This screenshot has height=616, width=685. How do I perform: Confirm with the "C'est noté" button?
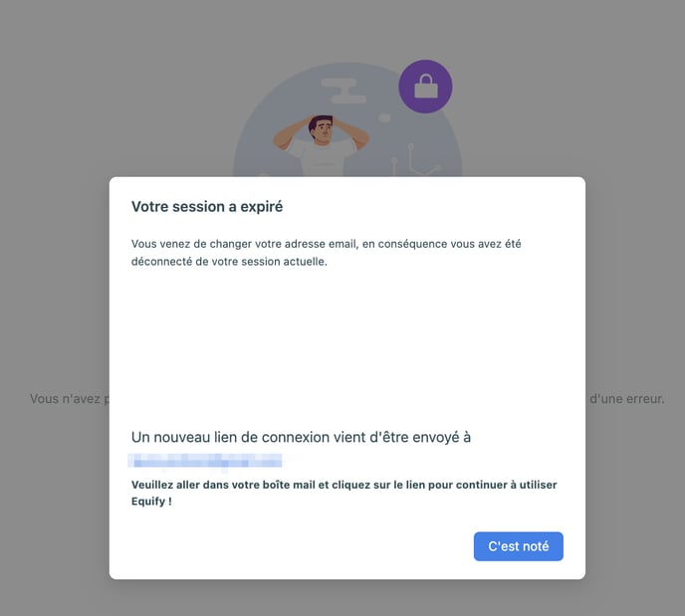(x=518, y=546)
